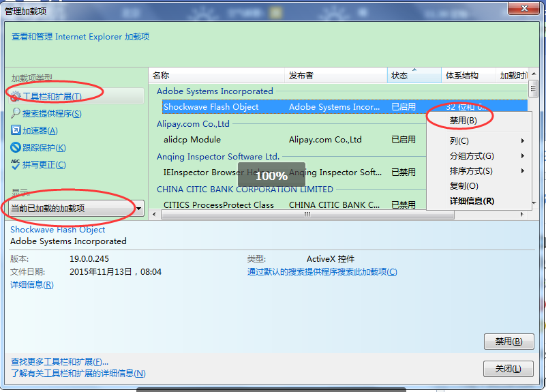This screenshot has height=392, width=546.
Task: Open the currently loaded add-ons dropdown
Action: (x=77, y=209)
